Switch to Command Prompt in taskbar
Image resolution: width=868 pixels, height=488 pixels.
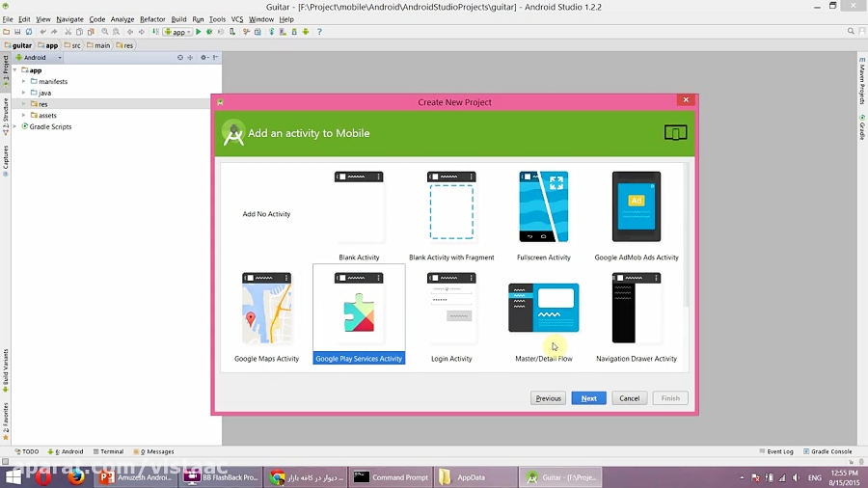391,477
